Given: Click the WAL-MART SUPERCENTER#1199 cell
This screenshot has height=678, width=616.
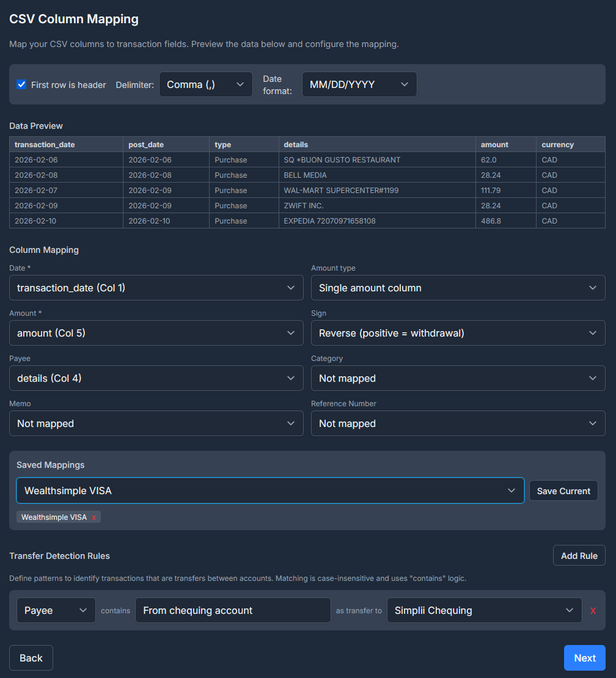Looking at the screenshot, I should (x=377, y=190).
